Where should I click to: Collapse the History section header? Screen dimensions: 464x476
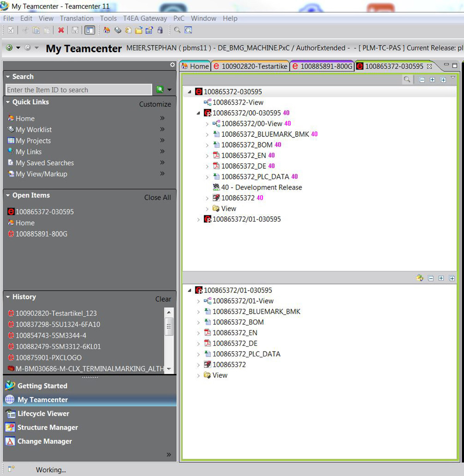[x=8, y=297]
